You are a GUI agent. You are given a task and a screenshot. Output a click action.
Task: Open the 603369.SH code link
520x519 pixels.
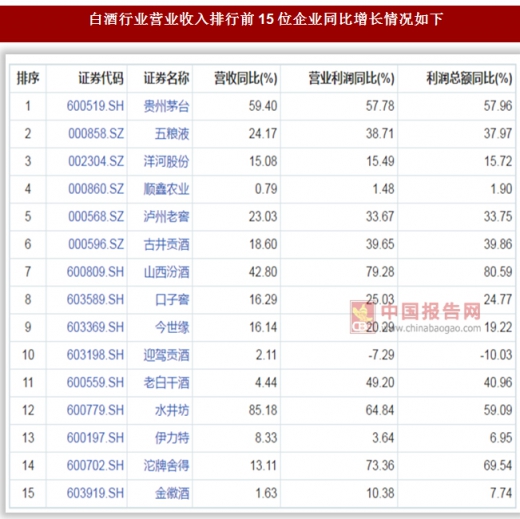tap(95, 327)
